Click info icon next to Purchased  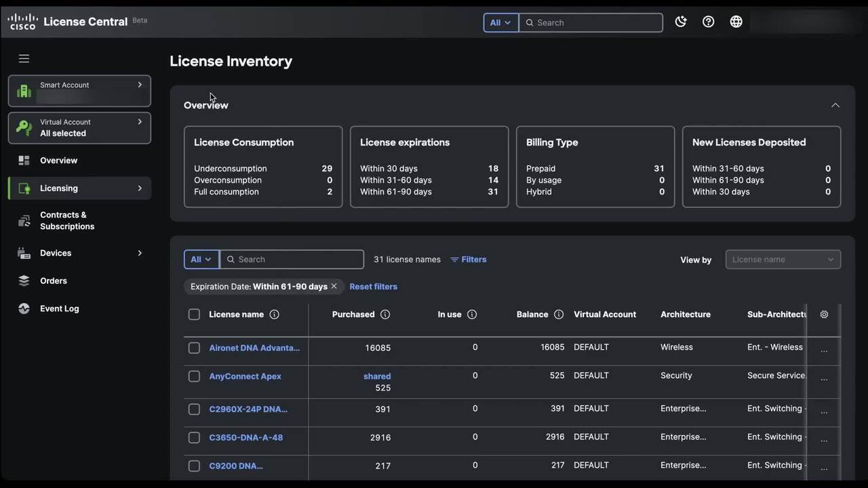click(x=385, y=314)
